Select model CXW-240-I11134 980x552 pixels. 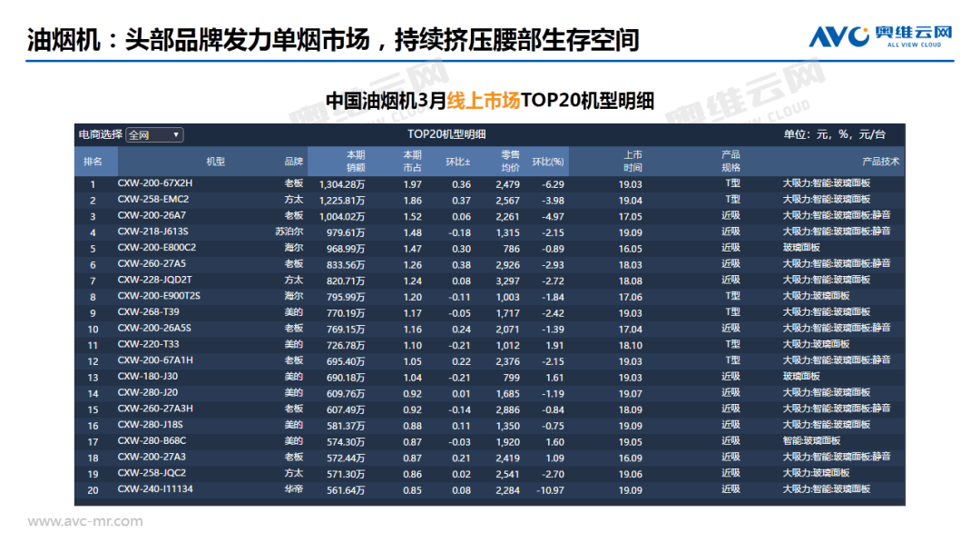(x=156, y=489)
